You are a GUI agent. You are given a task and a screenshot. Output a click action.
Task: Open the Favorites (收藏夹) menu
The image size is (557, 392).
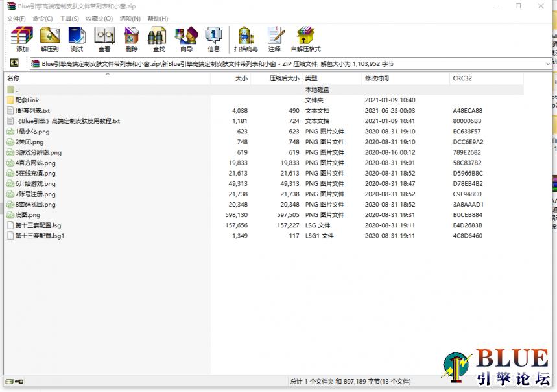99,19
